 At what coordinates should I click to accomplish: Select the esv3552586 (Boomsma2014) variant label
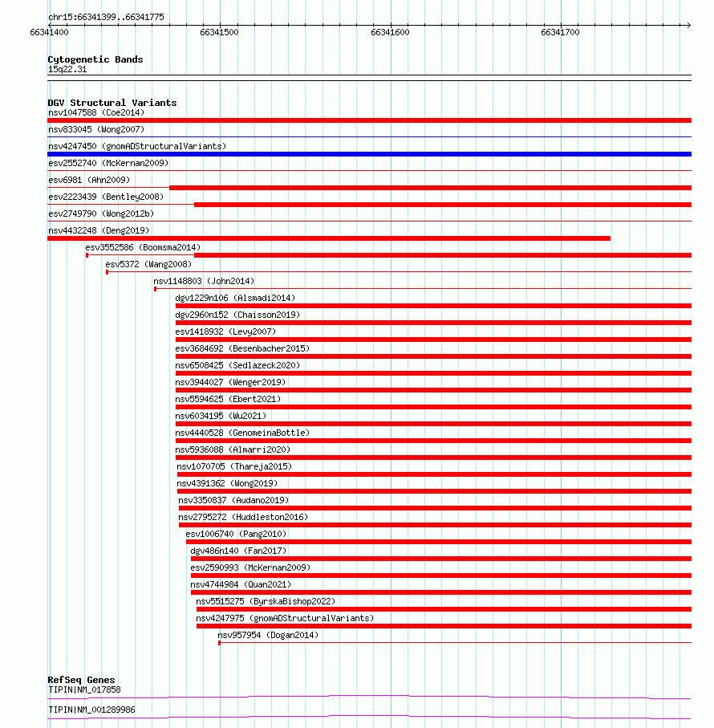pos(143,247)
